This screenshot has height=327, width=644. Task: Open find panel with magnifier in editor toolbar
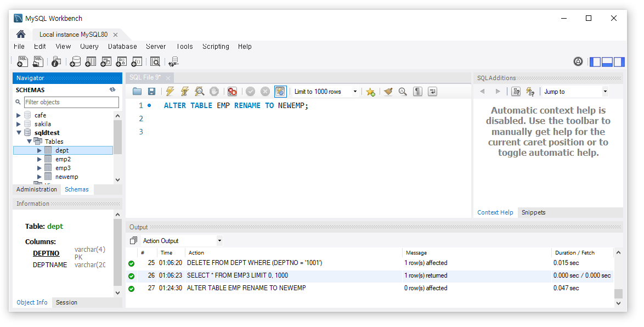[403, 92]
